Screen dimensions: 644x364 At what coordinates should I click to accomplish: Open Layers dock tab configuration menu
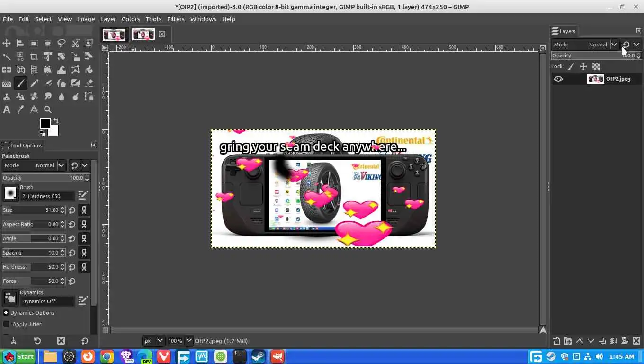[x=639, y=31]
